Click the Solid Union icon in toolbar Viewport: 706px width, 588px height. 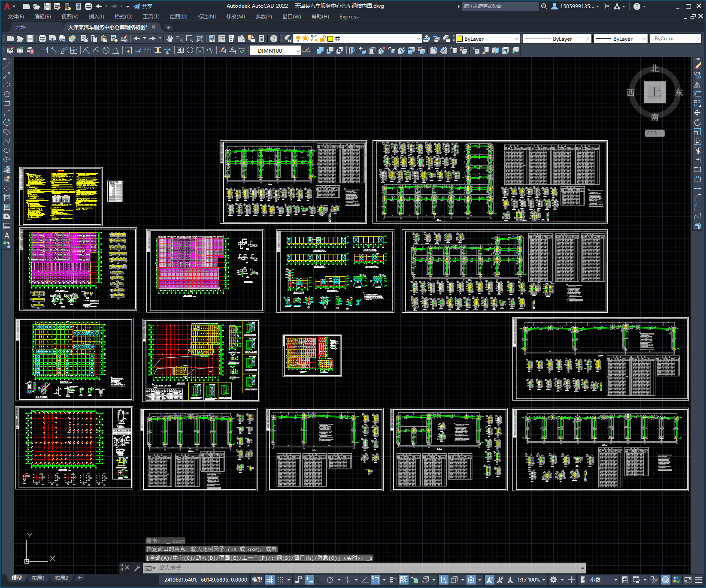coord(320,50)
